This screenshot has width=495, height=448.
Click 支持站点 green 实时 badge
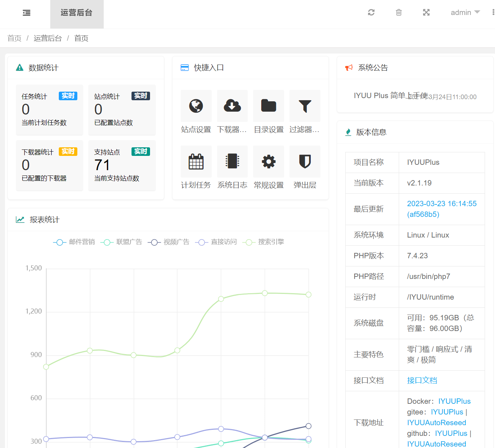(141, 152)
